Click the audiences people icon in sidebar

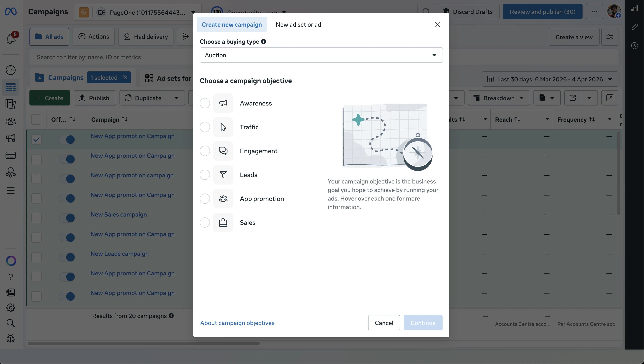[10, 121]
